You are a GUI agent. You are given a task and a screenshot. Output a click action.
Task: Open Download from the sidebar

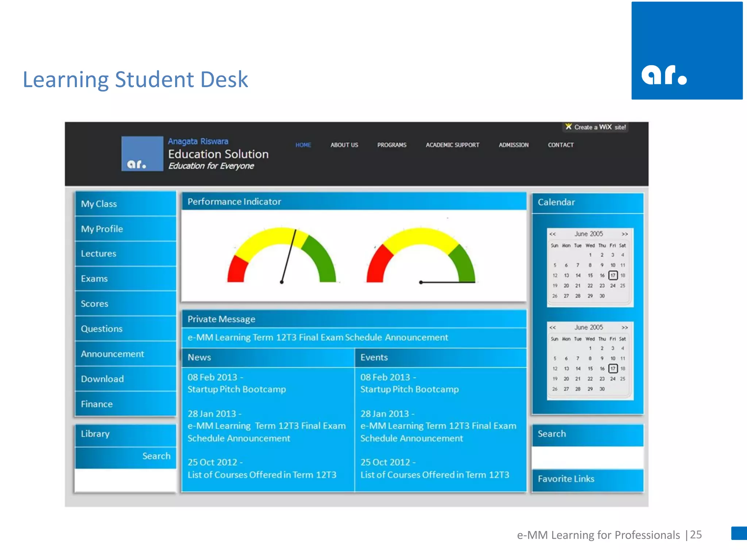[x=125, y=379]
